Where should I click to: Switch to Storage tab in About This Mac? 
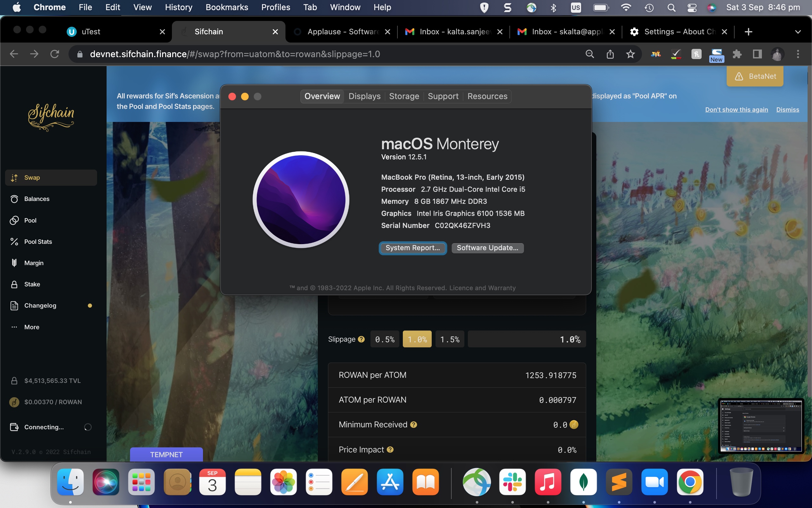pos(404,96)
